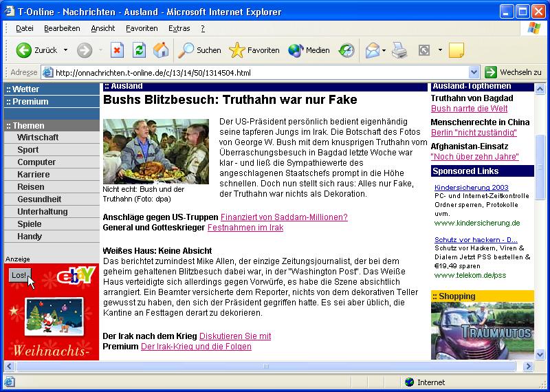Open sponsored link Kindersicherung 2003
Image resolution: width=550 pixels, height=392 pixels.
472,187
